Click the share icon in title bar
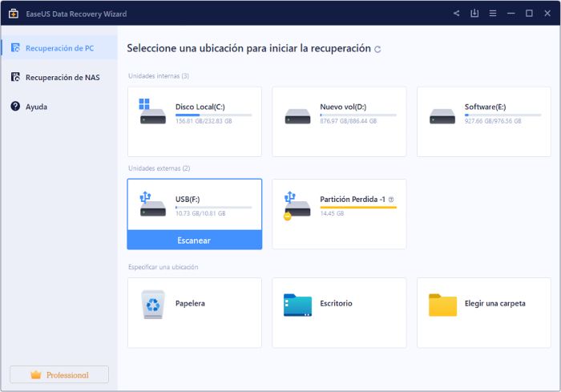This screenshot has width=561, height=392. (x=456, y=14)
